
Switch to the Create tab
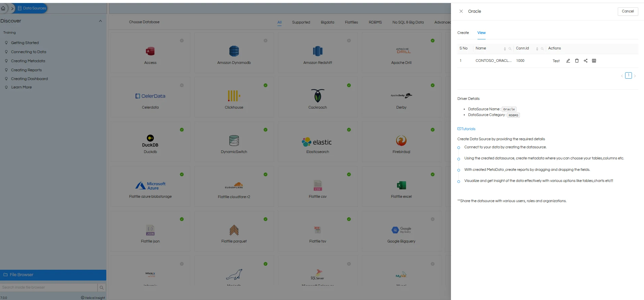coord(463,33)
